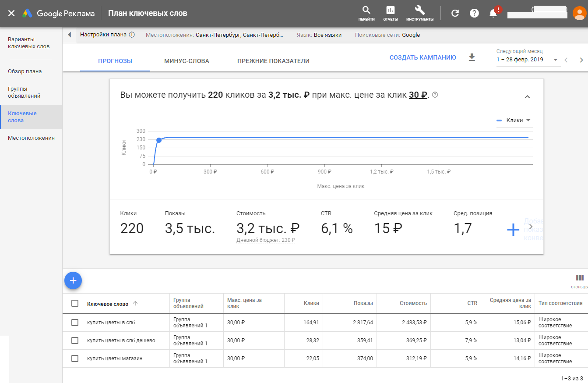Viewport: 588px width, 383px height.
Task: Click the refresh icon in top bar
Action: pyautogui.click(x=455, y=13)
